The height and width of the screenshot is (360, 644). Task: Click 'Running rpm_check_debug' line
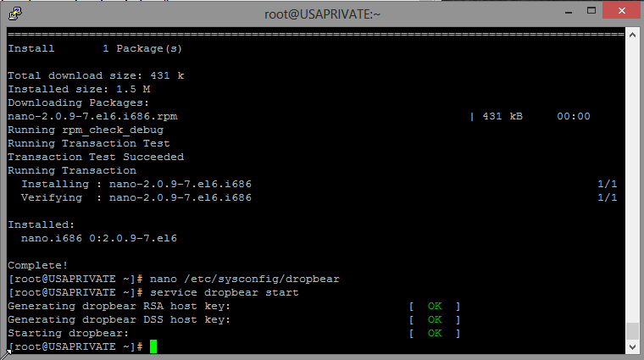[x=86, y=130]
